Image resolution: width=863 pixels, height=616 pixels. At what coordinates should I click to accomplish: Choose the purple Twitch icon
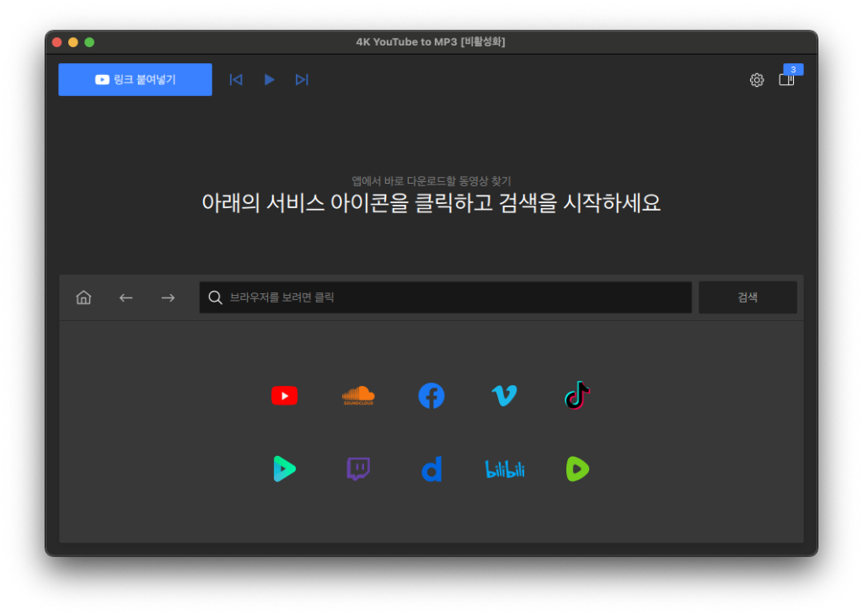point(358,469)
